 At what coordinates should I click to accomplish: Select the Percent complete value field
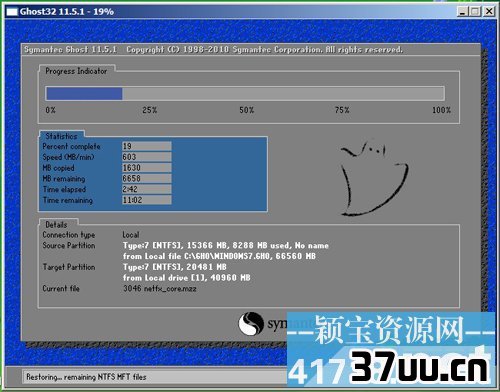[x=147, y=146]
